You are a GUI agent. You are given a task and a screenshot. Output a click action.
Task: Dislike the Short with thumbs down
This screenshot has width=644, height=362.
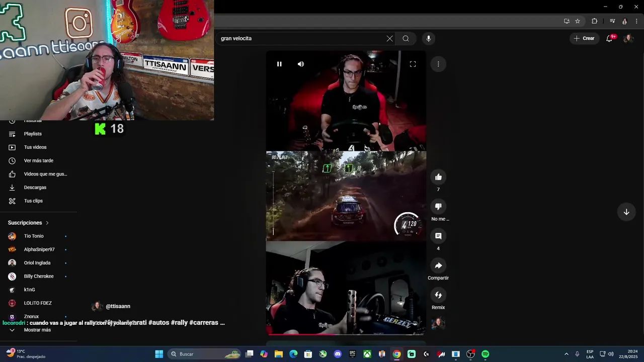pyautogui.click(x=438, y=207)
